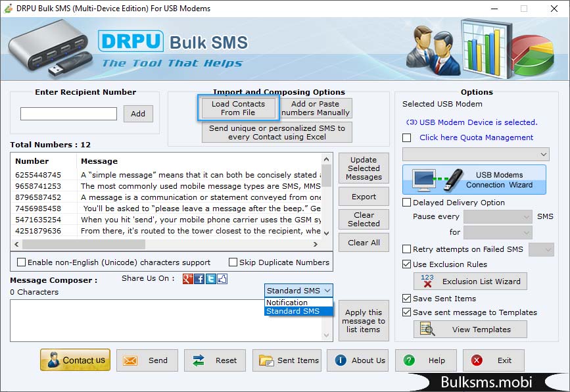Click Update Selected Messages
Screen dimensions: 570x392
coord(364,168)
